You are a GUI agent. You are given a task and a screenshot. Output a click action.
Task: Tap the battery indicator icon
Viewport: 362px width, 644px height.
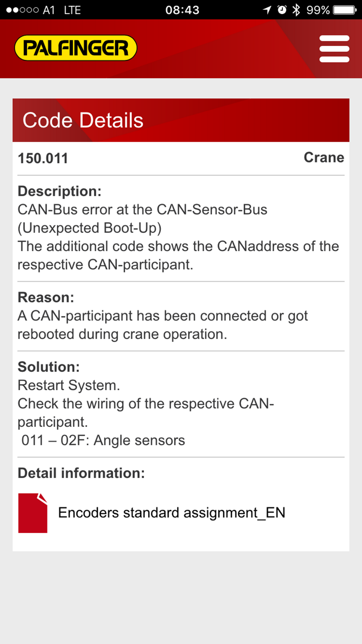[345, 10]
